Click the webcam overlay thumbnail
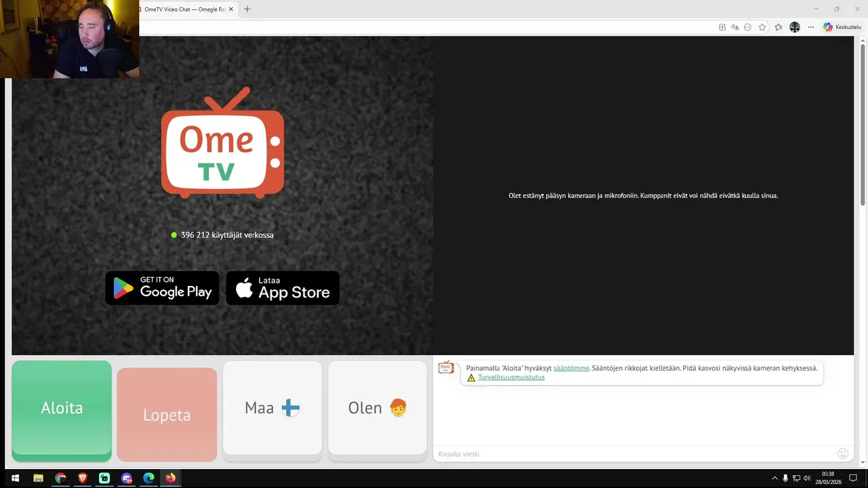The image size is (868, 488). pyautogui.click(x=70, y=39)
